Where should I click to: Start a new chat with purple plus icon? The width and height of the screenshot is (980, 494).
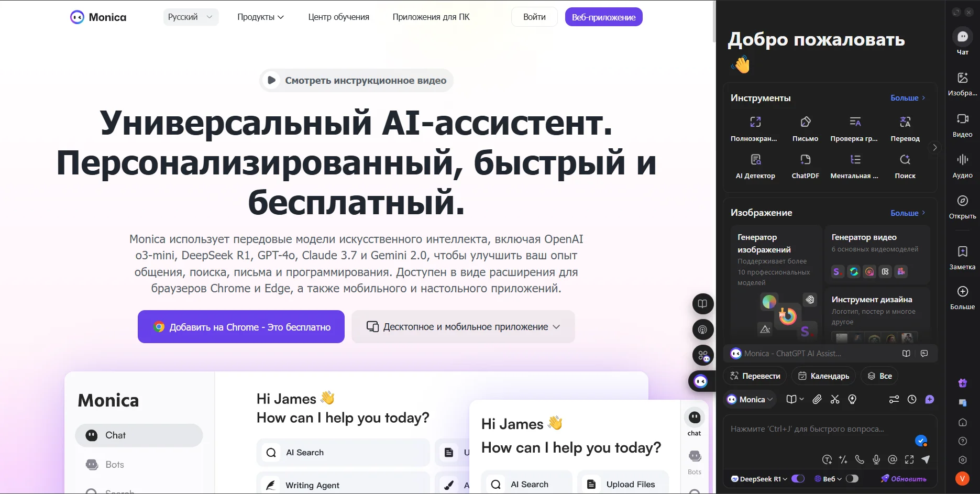930,399
